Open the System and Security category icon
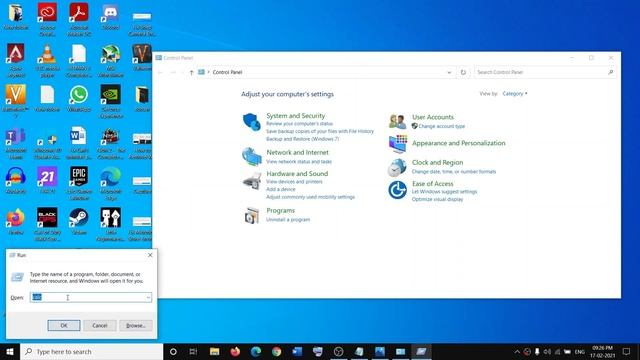Screen dimensions: 640x360 [x=251, y=122]
